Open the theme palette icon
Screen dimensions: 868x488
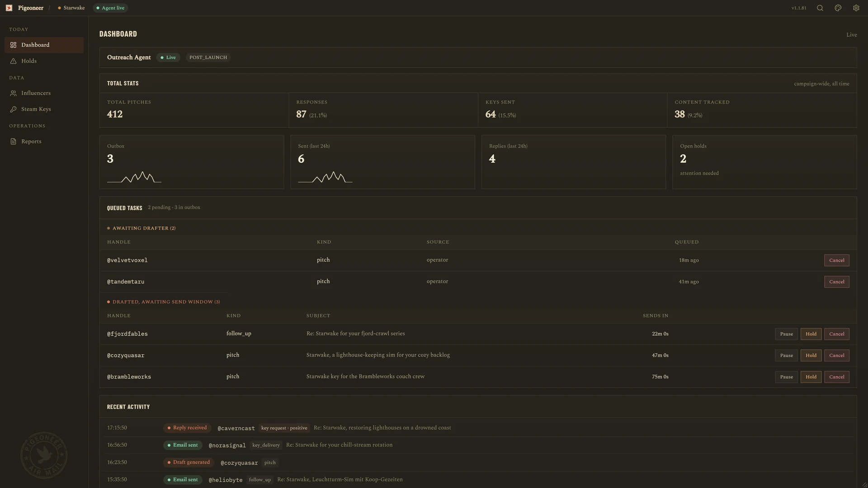click(x=838, y=8)
